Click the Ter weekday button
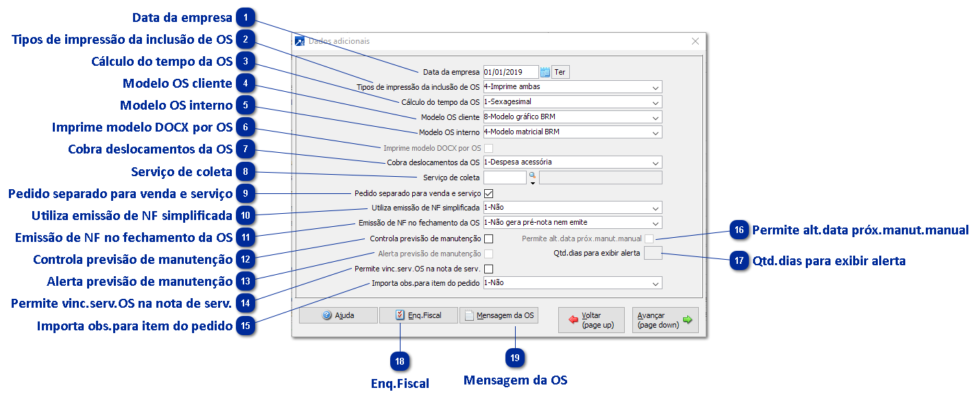This screenshot has width=980, height=403. coord(560,72)
